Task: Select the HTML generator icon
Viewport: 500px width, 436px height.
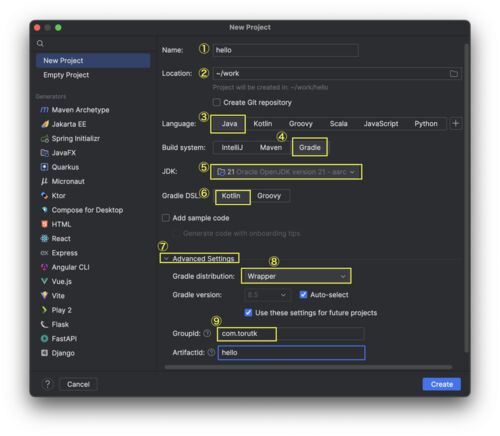Action: coord(44,224)
